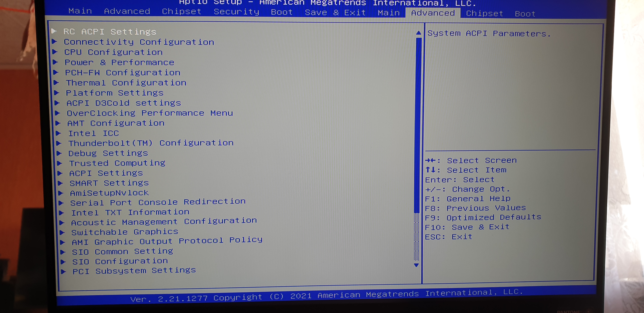Click arrow marker beside PCI Subsystem Settings
Viewport: 644px width, 313px height.
64,271
